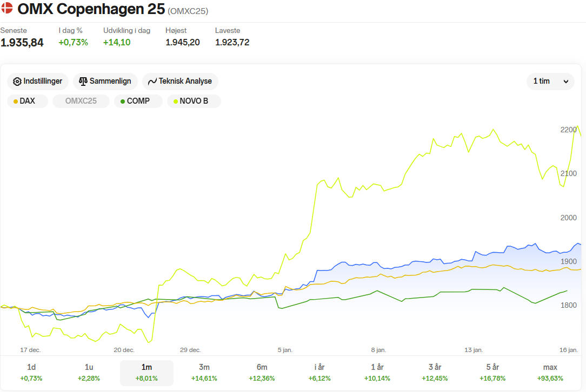Select the 1d period tab
The image size is (586, 392).
tap(31, 373)
